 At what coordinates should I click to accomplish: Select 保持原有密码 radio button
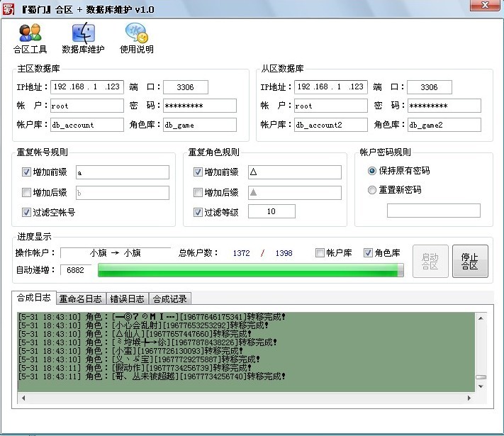pos(372,171)
